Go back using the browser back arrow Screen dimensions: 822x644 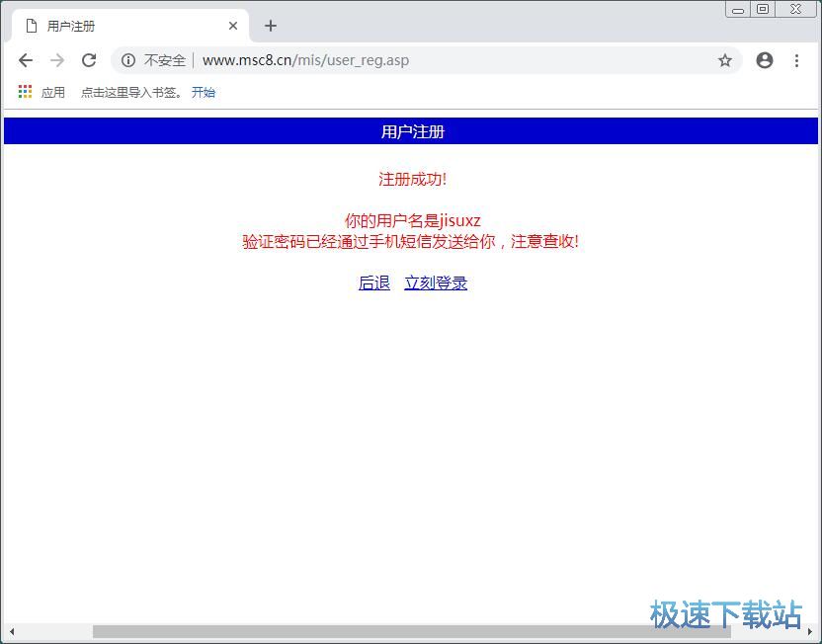[x=26, y=60]
